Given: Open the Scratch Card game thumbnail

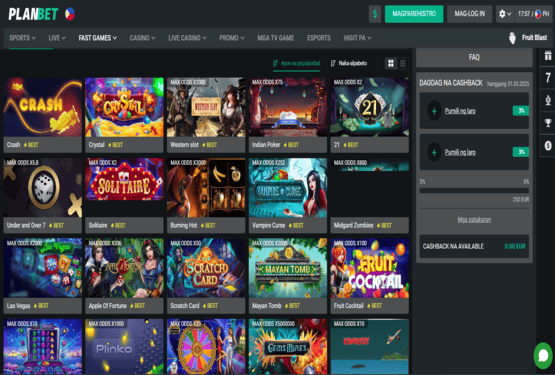Looking at the screenshot, I should pyautogui.click(x=206, y=268).
